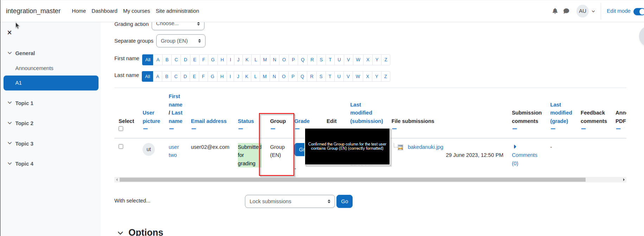Expand the Comments triangle arrow

[515, 147]
